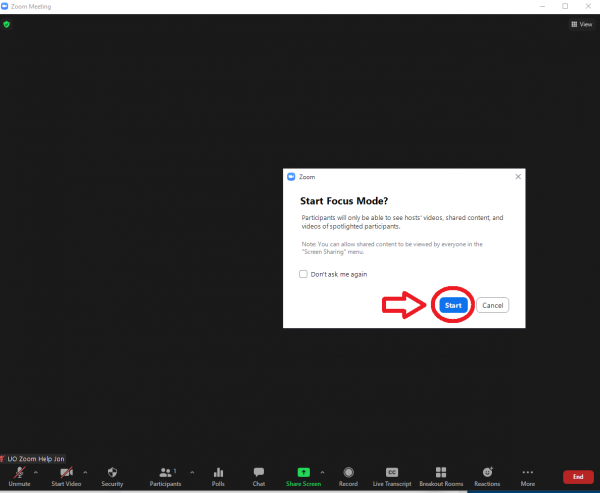
Task: Check the Don't ask me again box
Action: 303,274
